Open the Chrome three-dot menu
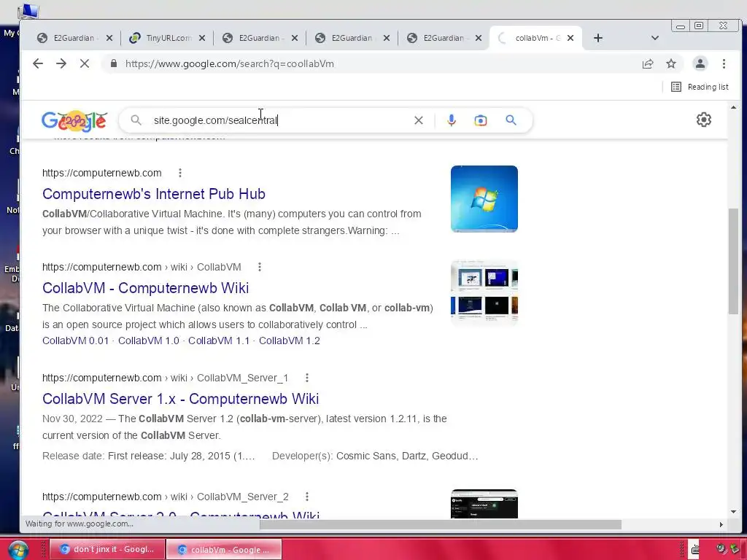 coord(724,63)
